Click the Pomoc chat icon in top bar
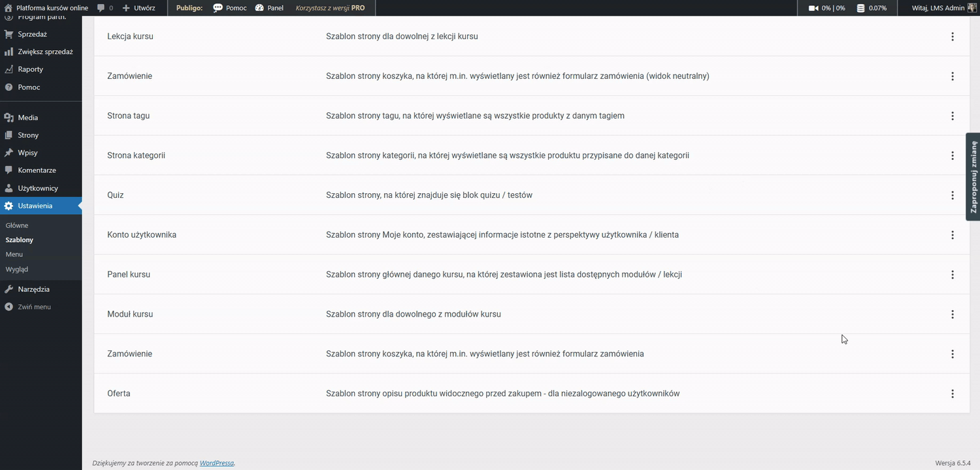 [218, 8]
